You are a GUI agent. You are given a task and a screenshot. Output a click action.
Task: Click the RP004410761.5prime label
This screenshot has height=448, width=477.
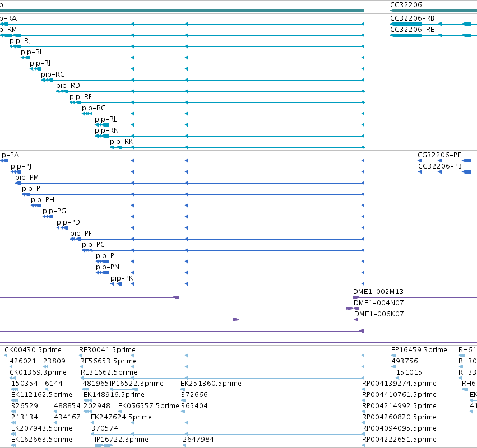[x=399, y=395]
